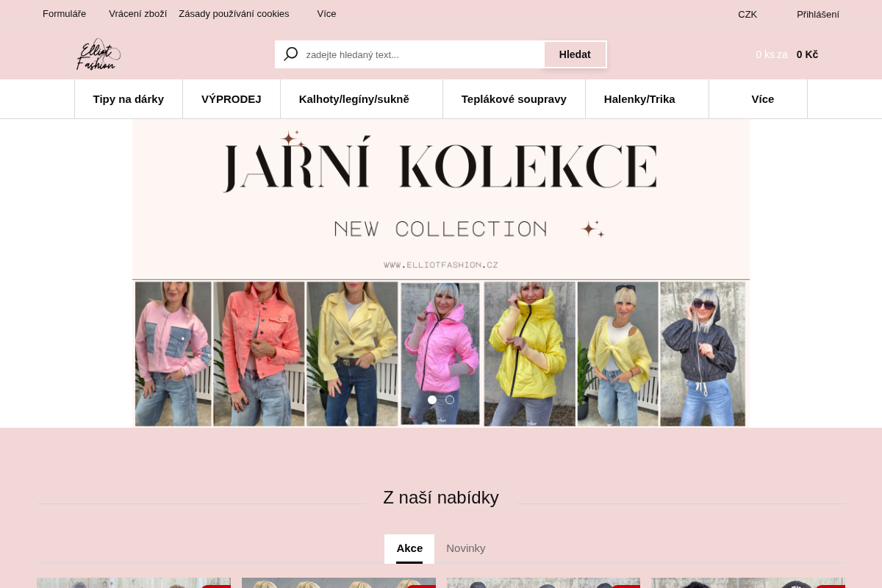Select the first carousel slide dot
This screenshot has height=588, width=882.
[432, 400]
